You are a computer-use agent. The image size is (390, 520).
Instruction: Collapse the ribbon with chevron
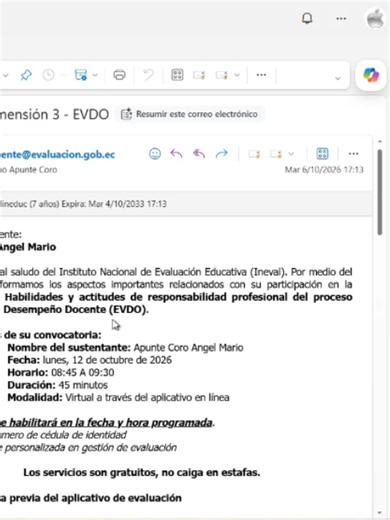click(x=338, y=78)
